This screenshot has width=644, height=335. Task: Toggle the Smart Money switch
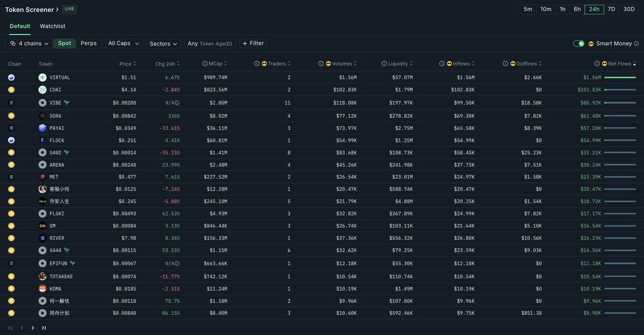[579, 43]
